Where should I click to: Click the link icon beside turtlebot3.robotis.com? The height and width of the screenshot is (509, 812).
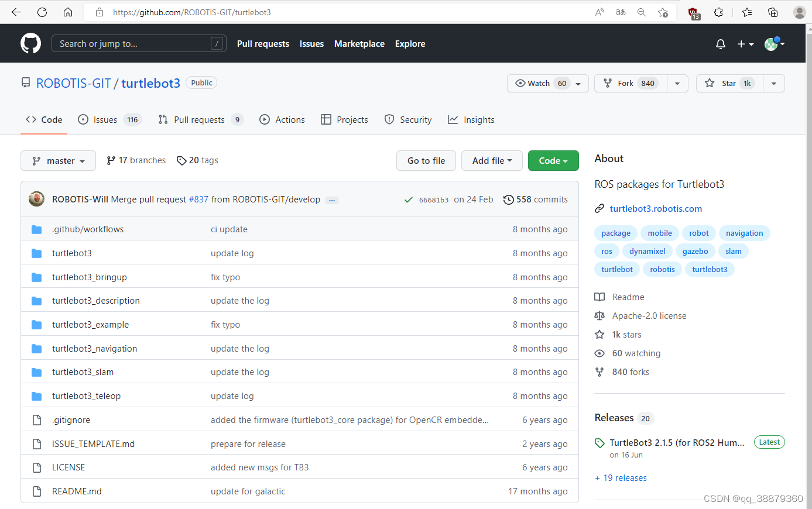point(599,208)
